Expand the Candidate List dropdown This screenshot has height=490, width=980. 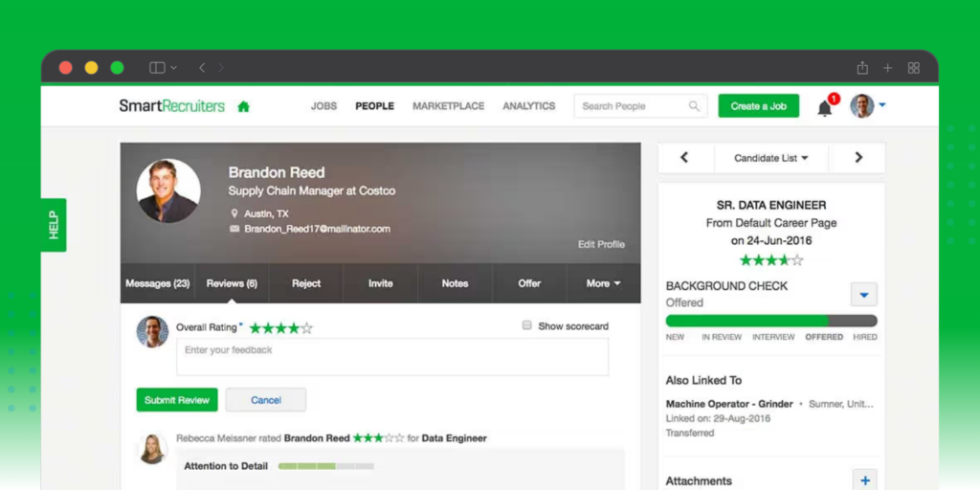coord(771,158)
